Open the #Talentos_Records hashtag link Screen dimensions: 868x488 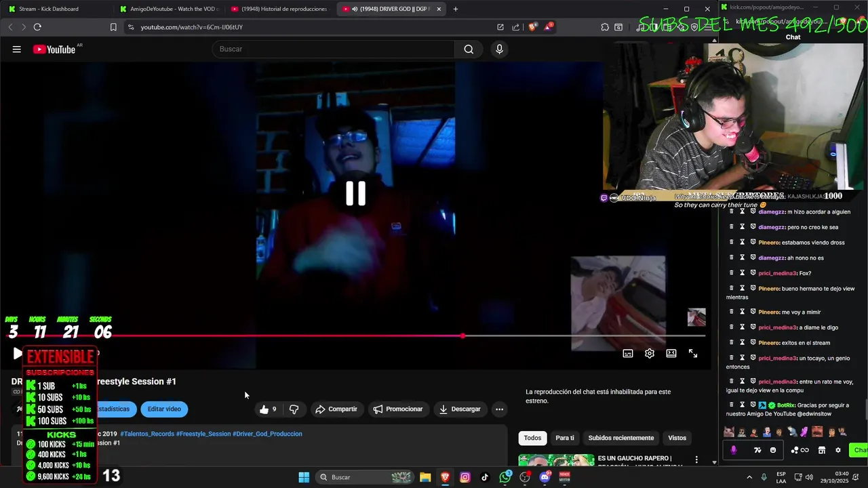146,434
